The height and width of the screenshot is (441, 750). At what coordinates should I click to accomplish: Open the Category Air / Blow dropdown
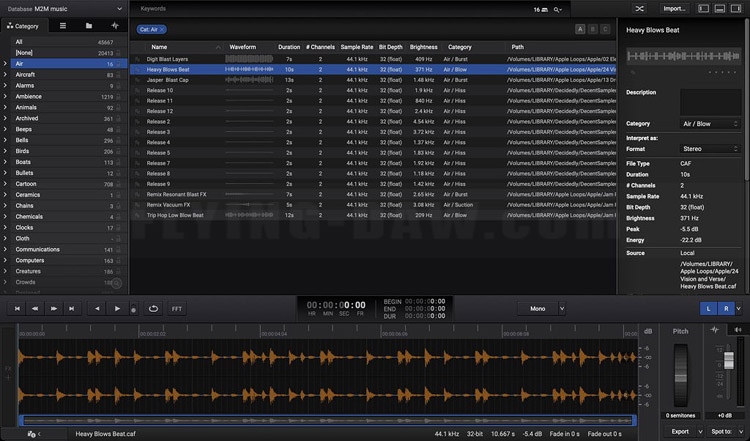click(x=710, y=123)
